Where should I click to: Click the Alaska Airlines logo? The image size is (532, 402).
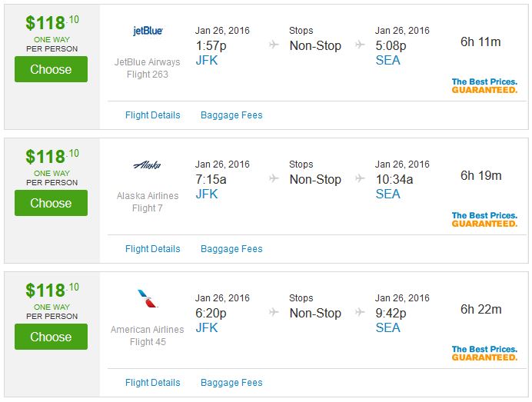pyautogui.click(x=148, y=165)
